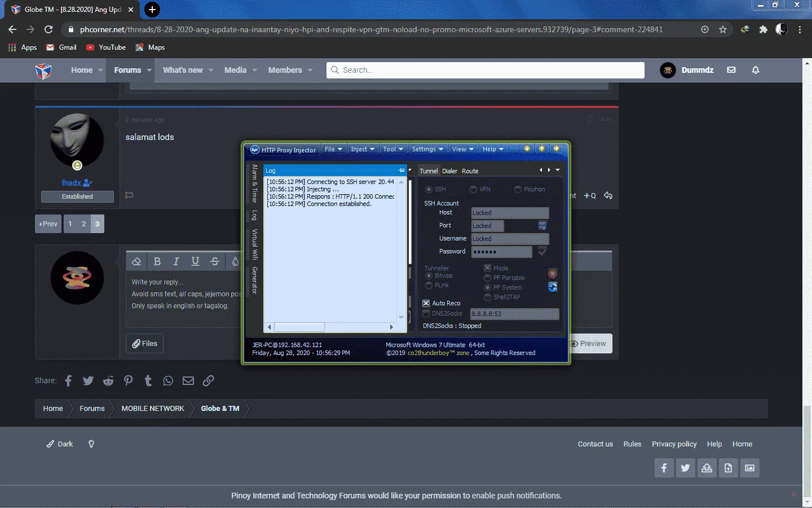Open the Virtual Wifi side tab

[255, 244]
